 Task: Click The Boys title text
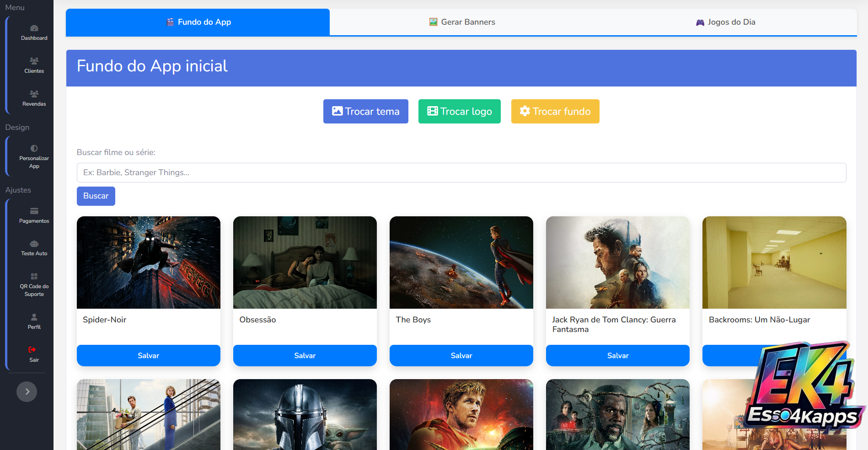pyautogui.click(x=413, y=320)
